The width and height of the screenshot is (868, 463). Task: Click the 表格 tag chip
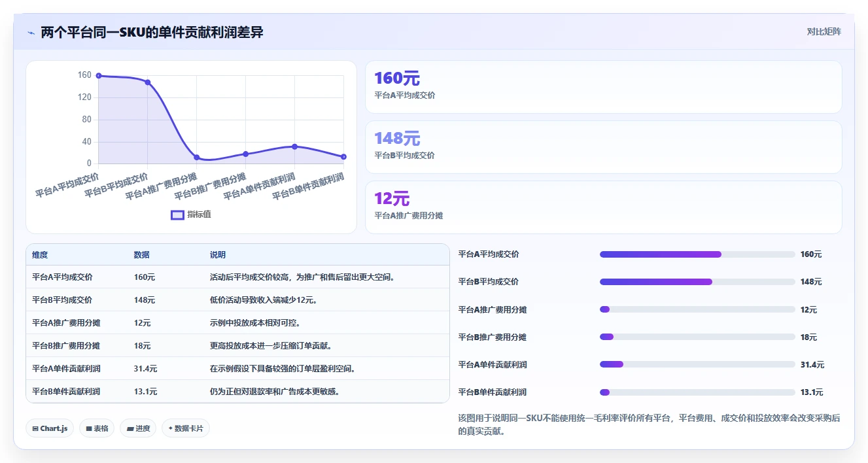[x=97, y=428]
